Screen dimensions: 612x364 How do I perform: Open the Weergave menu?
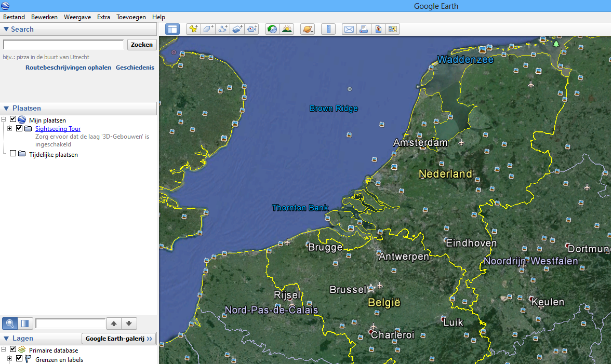pos(77,17)
